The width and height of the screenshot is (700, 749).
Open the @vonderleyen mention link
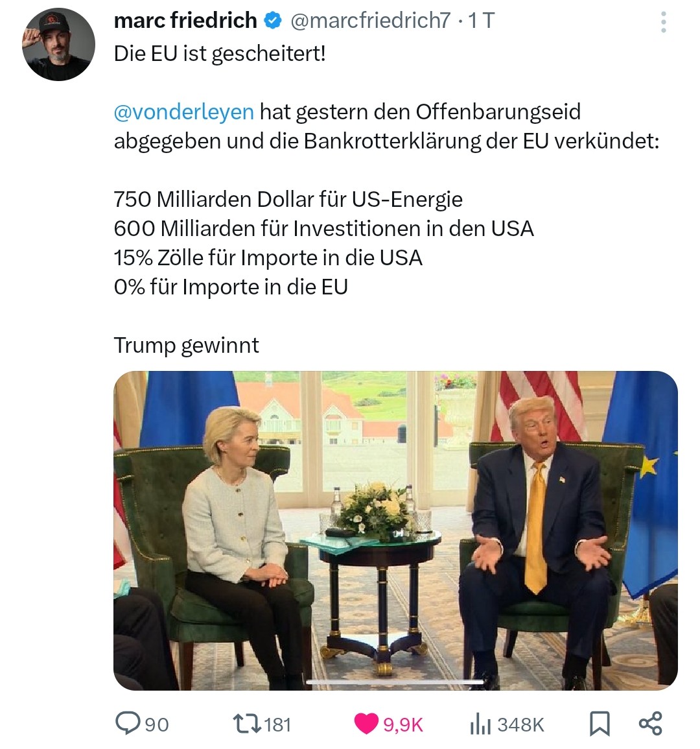pos(184,112)
